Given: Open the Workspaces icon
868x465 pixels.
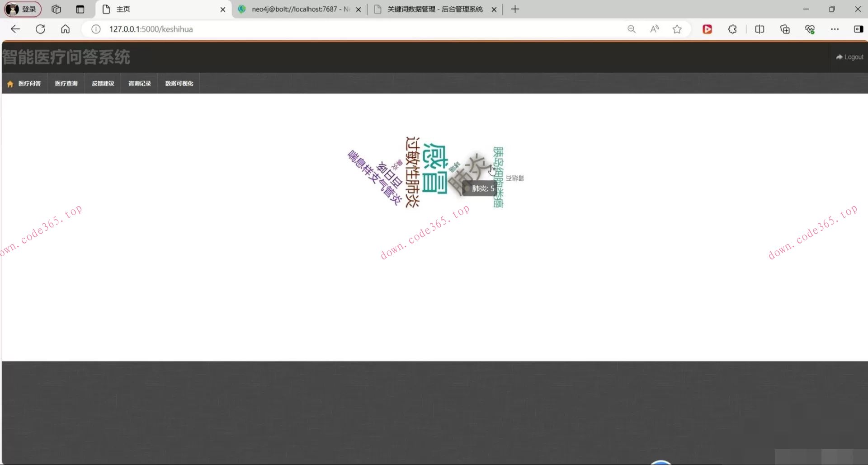Looking at the screenshot, I should [x=56, y=9].
